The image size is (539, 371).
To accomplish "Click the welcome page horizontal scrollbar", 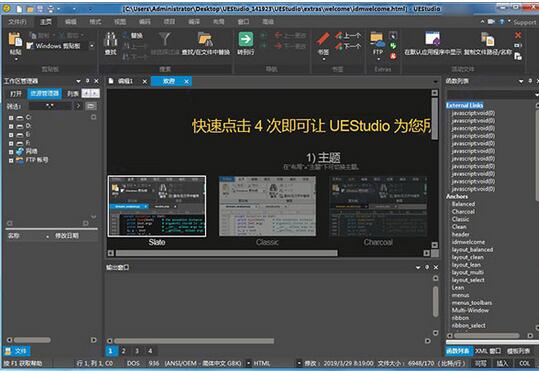I will 227,253.
